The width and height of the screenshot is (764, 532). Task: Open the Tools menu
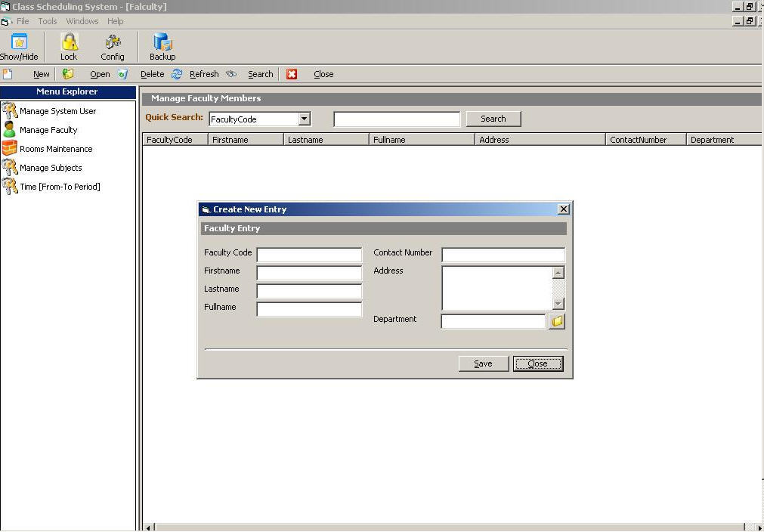coord(48,21)
